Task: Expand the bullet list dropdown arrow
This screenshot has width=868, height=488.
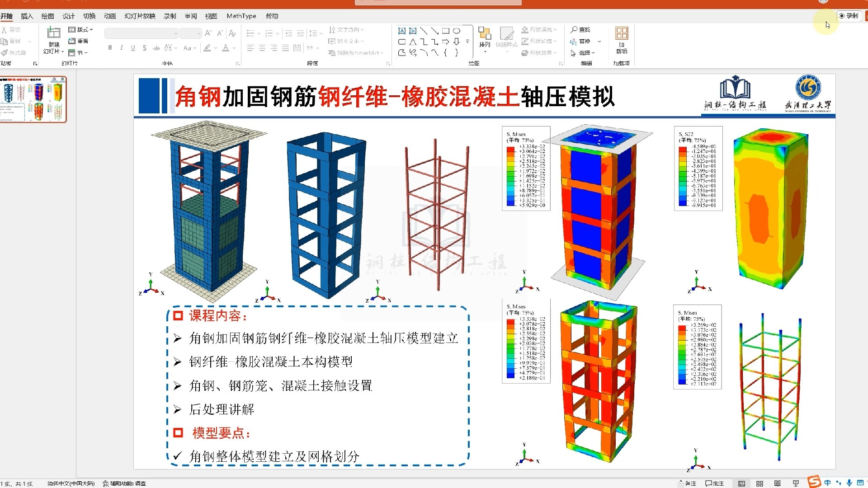Action: (x=258, y=33)
